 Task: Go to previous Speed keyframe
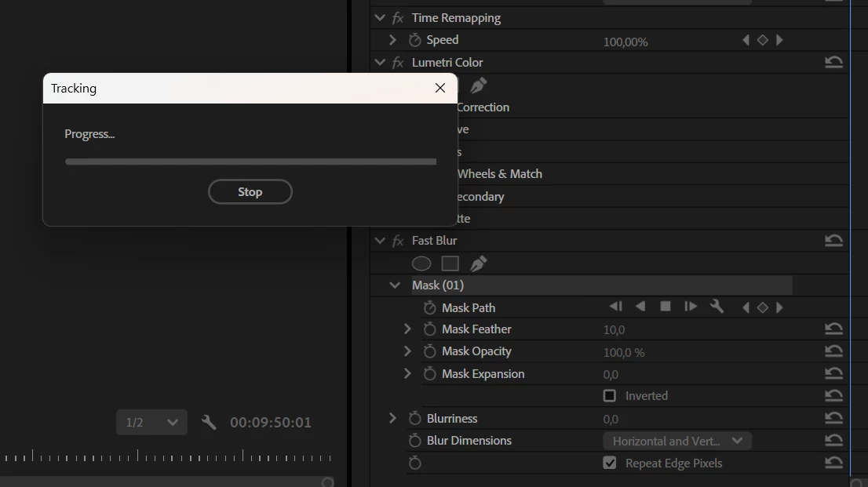point(746,40)
